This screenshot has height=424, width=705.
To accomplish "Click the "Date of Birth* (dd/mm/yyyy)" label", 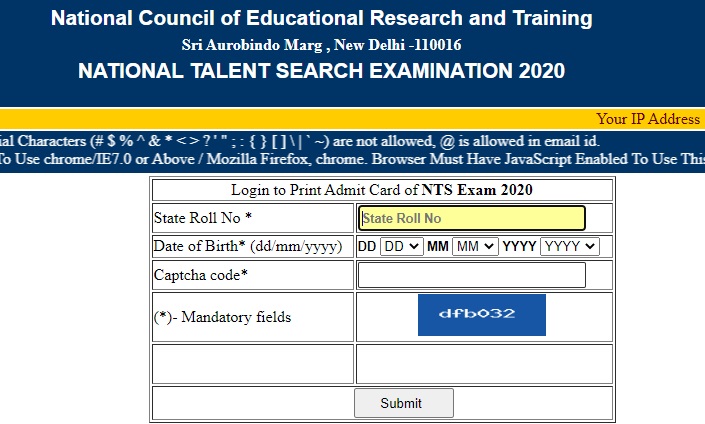I will point(248,246).
